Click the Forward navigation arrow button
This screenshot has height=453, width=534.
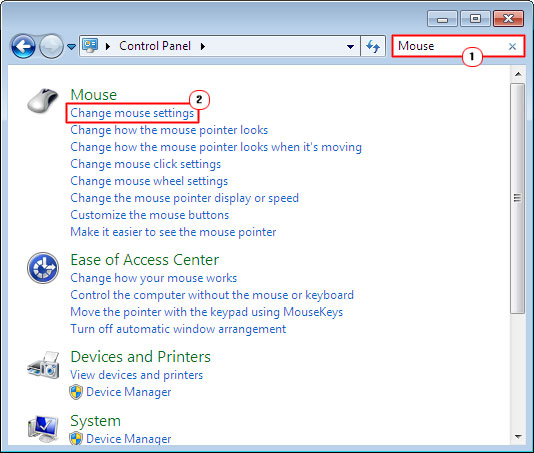click(x=51, y=46)
